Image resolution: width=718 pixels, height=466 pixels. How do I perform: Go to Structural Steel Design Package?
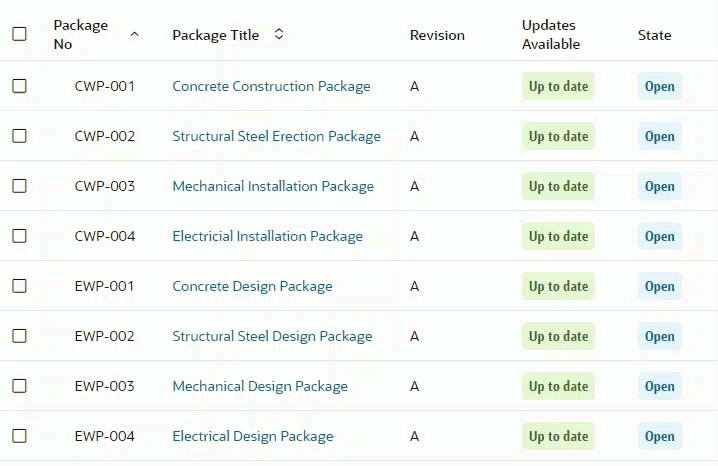(x=272, y=336)
